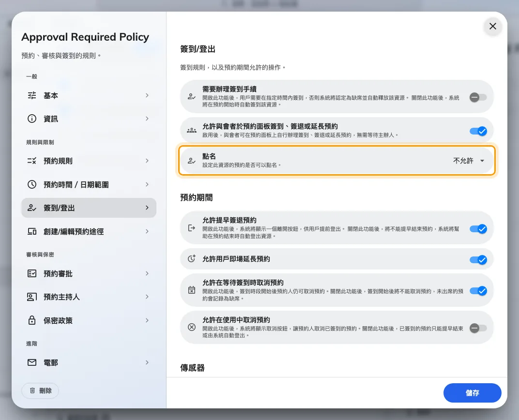Image resolution: width=519 pixels, height=420 pixels.
Task: Click the lock icon beside 保密政策
Action: pyautogui.click(x=32, y=320)
